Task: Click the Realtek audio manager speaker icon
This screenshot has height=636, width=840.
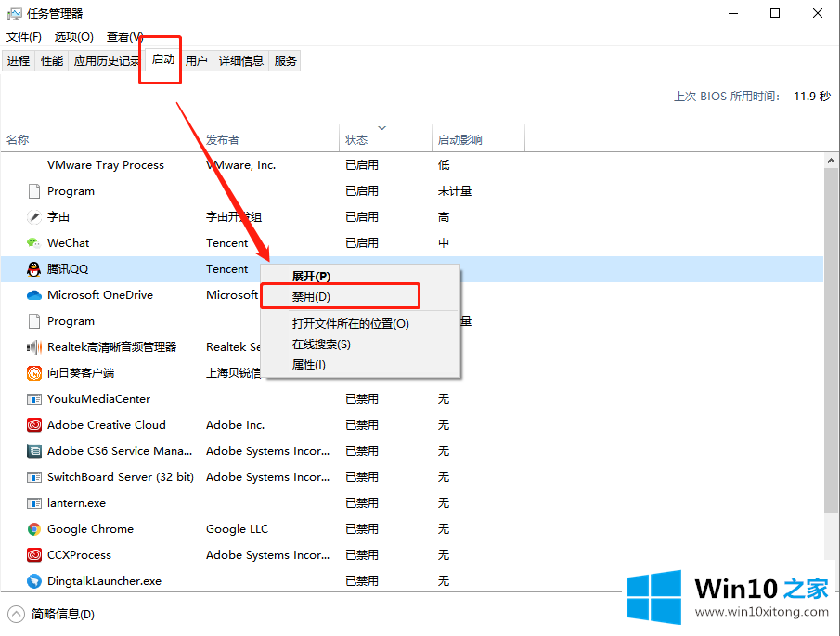Action: coord(34,347)
